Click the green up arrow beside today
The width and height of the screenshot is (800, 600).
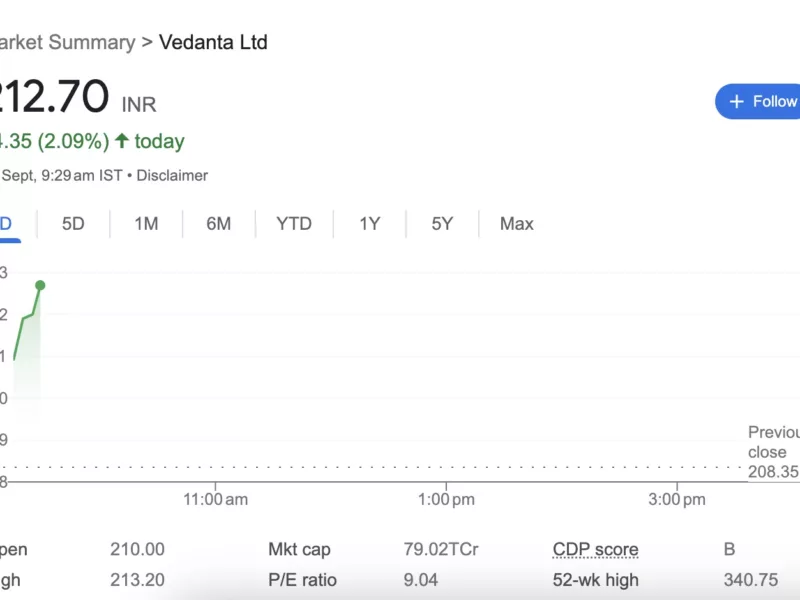(122, 141)
